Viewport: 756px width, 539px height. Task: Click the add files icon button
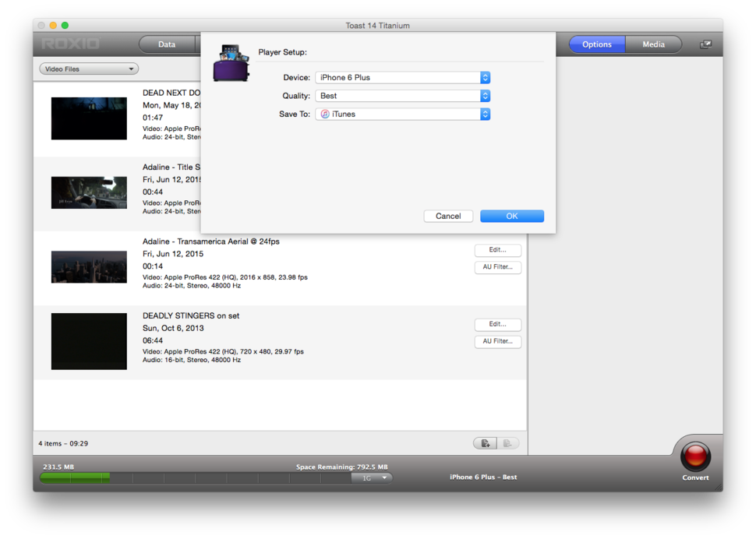pyautogui.click(x=485, y=443)
